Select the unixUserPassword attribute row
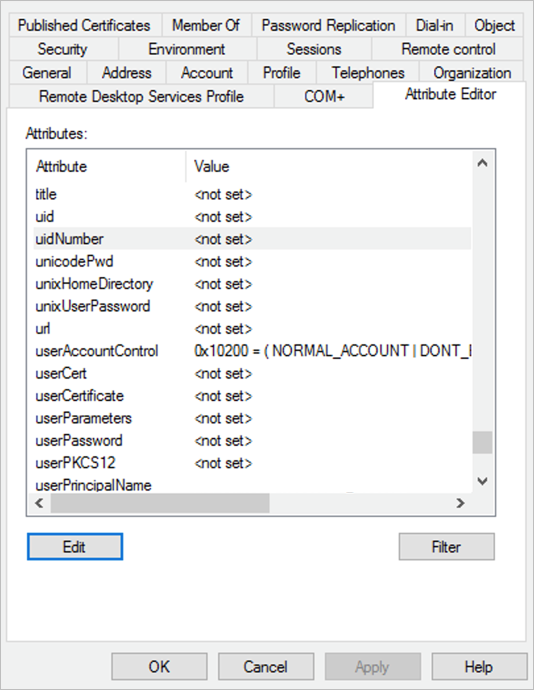This screenshot has height=690, width=534. (x=252, y=306)
